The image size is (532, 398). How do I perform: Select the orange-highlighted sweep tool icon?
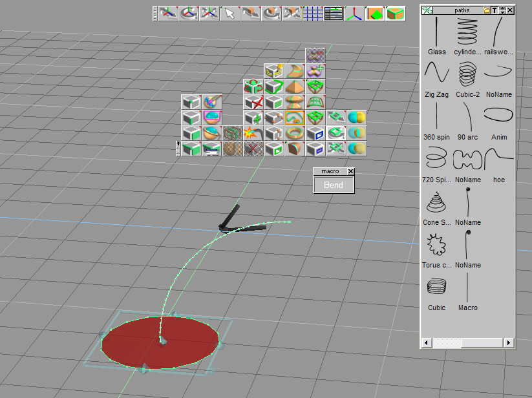[295, 118]
